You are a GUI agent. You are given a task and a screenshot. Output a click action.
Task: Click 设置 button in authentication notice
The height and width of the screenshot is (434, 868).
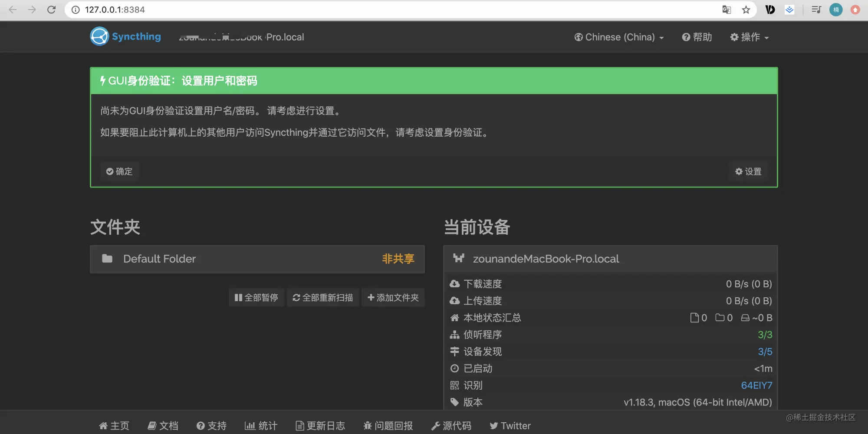tap(748, 171)
